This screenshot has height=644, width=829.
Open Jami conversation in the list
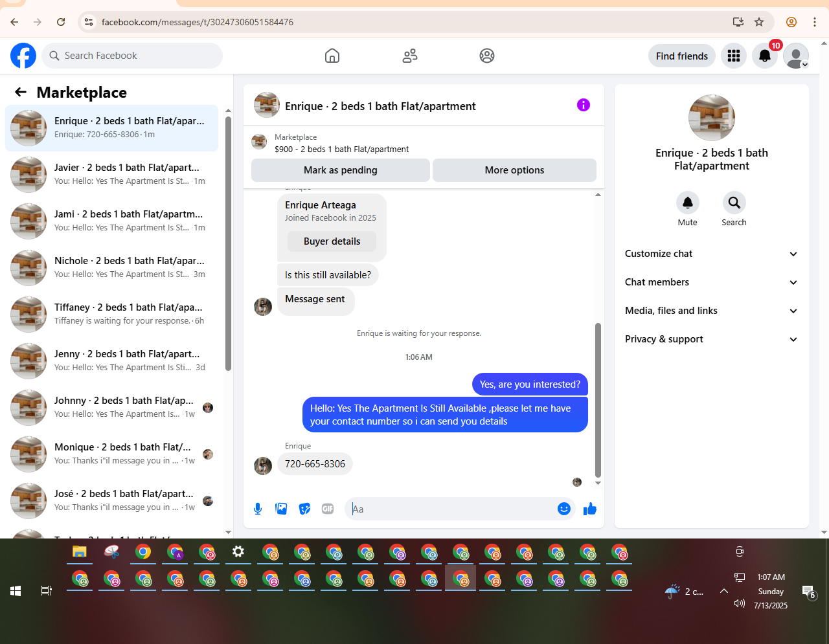111,221
